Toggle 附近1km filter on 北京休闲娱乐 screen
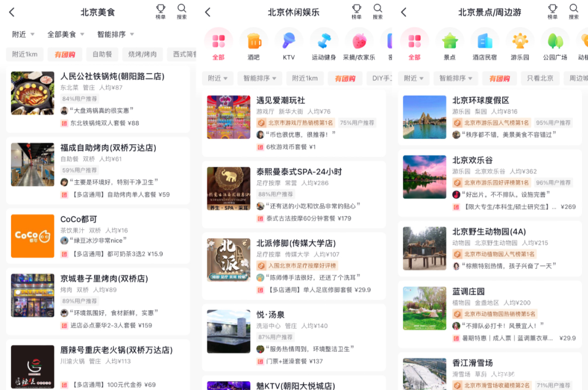Image resolution: width=588 pixels, height=390 pixels. coord(305,78)
